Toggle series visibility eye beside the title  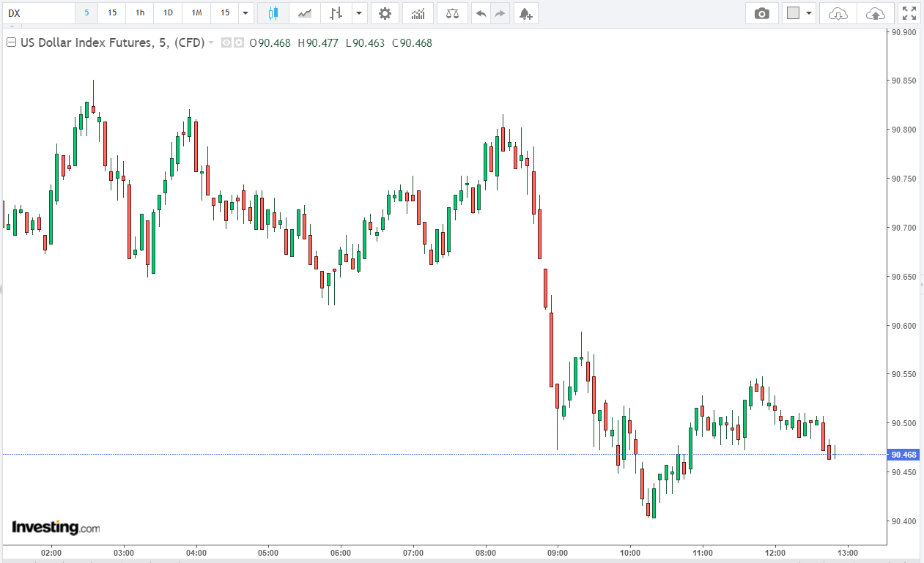[226, 42]
